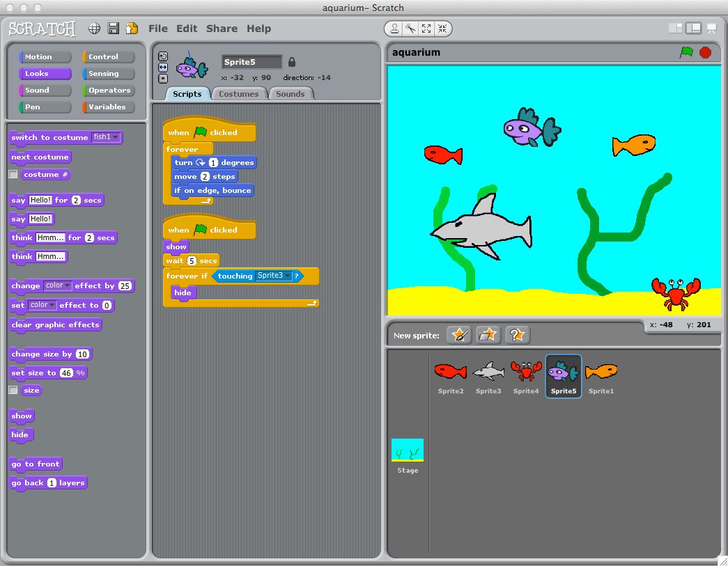This screenshot has width=728, height=566.
Task: Click the set size percent value
Action: pos(66,372)
